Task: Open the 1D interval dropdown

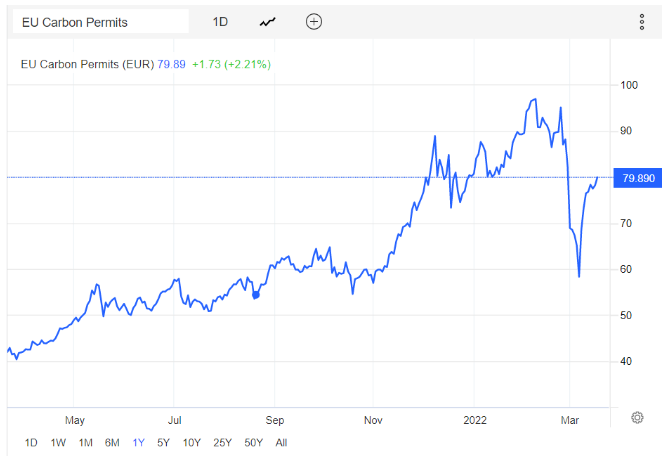Action: click(x=219, y=22)
